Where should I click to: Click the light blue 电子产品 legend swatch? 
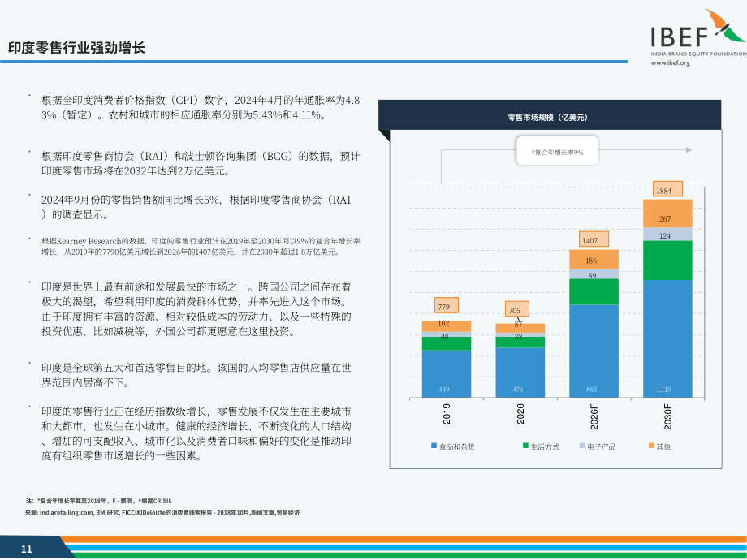tap(581, 446)
